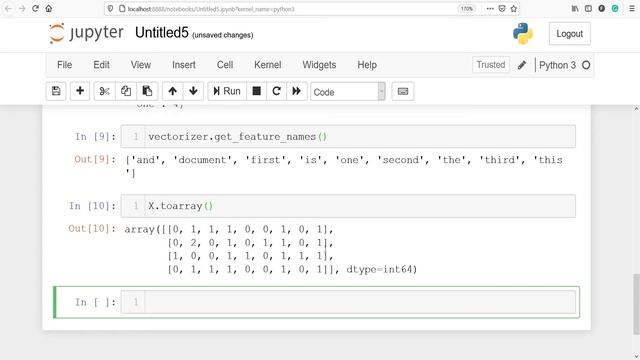Open the page actions three-dot menu
Screen dimensions: 640x360
pos(490,9)
